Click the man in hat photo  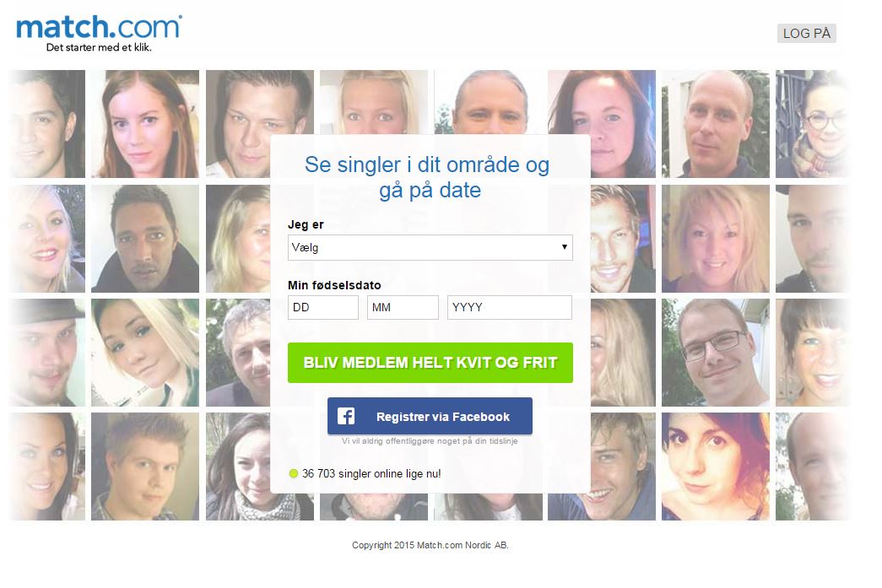[x=47, y=353]
